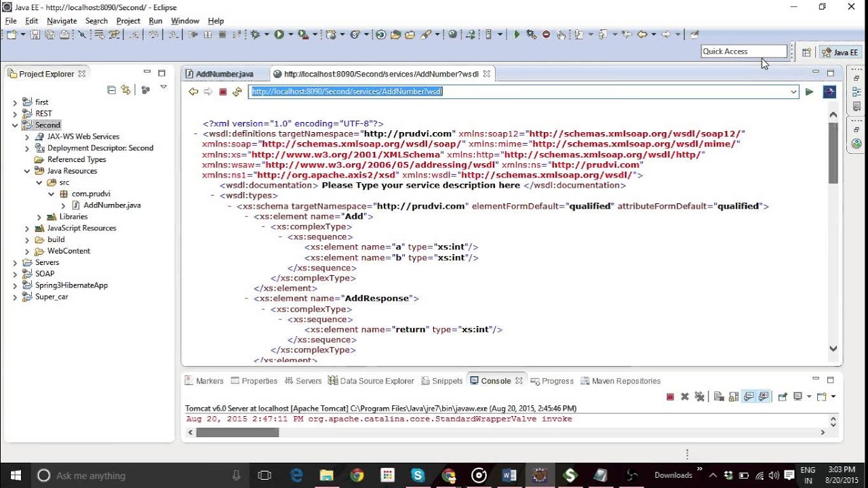This screenshot has width=868, height=488.
Task: Click Word icon in Windows taskbar
Action: [x=509, y=475]
